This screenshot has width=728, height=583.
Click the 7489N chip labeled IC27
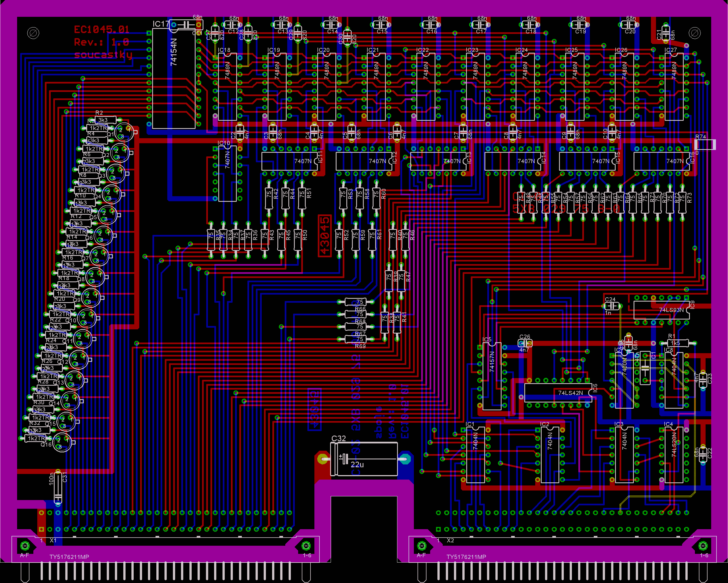(674, 87)
